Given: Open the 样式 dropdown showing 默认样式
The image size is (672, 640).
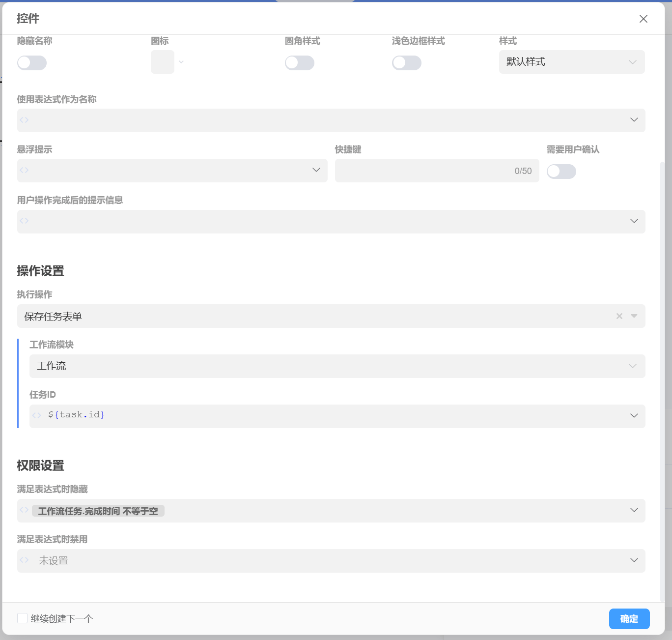Looking at the screenshot, I should tap(572, 62).
